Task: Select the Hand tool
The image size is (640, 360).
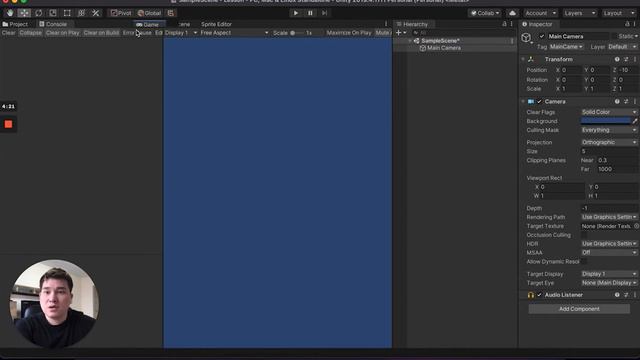Action: [10, 13]
